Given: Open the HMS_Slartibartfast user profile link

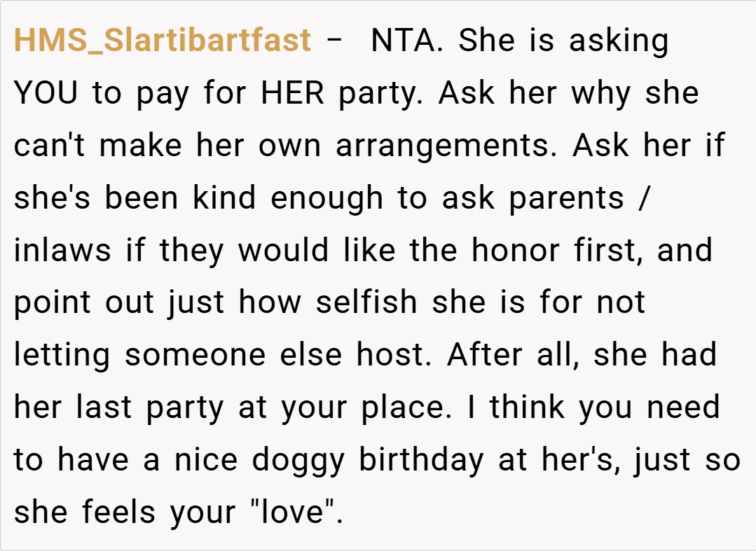Looking at the screenshot, I should pos(163,41).
